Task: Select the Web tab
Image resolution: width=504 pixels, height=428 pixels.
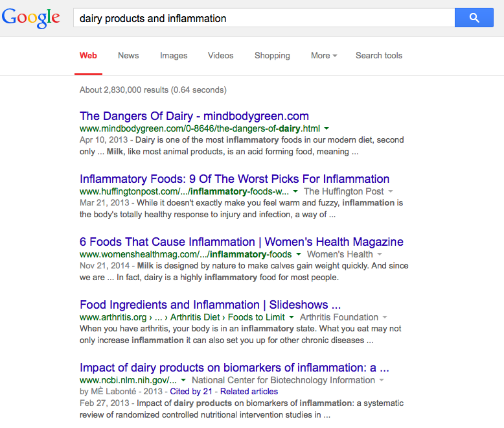Action: tap(88, 55)
